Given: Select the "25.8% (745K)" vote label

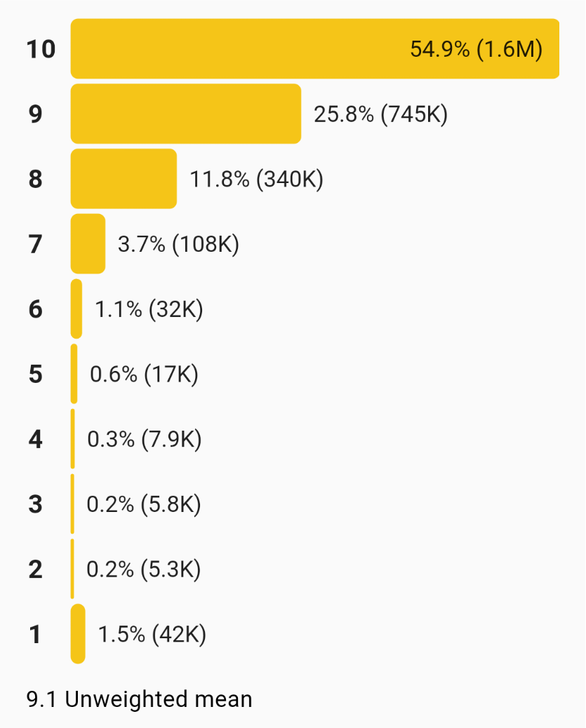Looking at the screenshot, I should coord(380,114).
